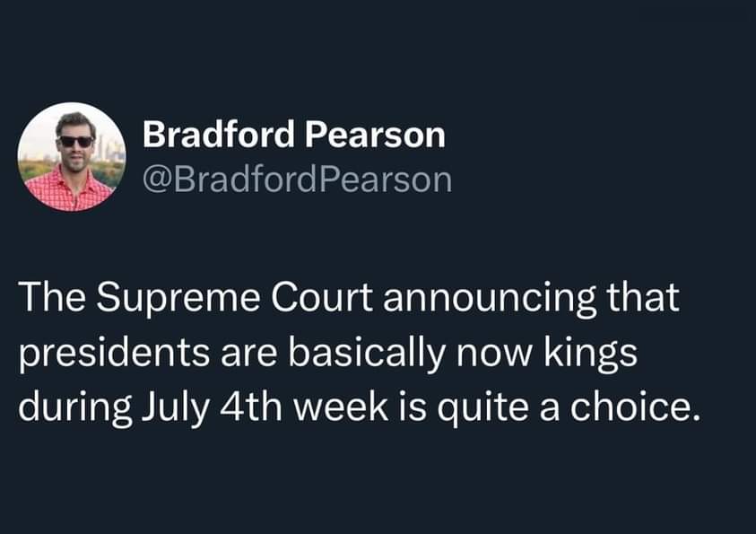Click the word "basically" in second line

367,353
